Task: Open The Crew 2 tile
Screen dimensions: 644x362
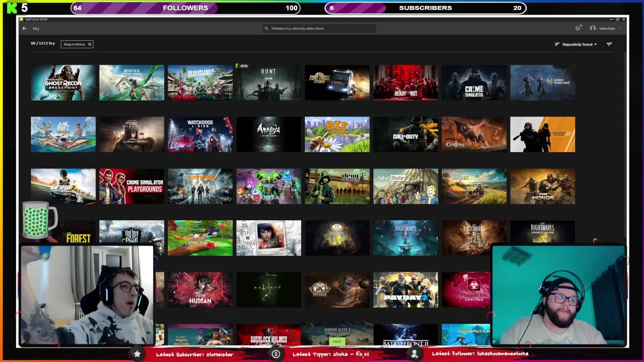Action: (63, 186)
